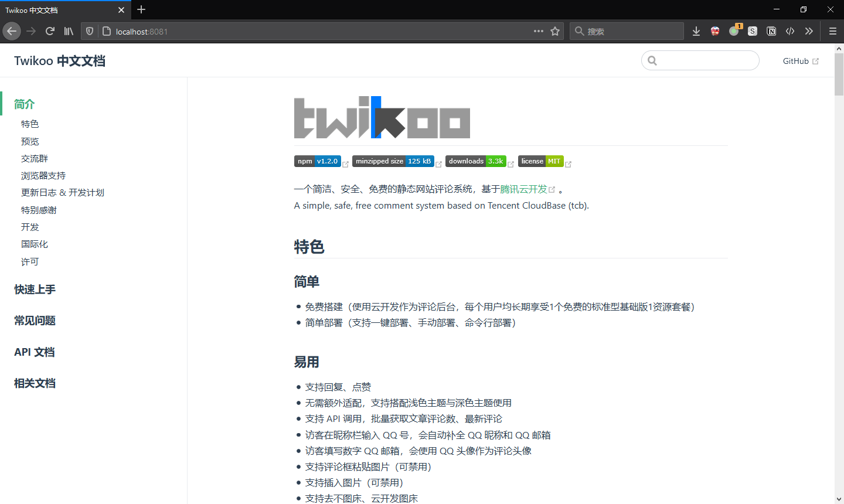Bookmark this page with the star icon
This screenshot has width=844, height=504.
tap(555, 31)
